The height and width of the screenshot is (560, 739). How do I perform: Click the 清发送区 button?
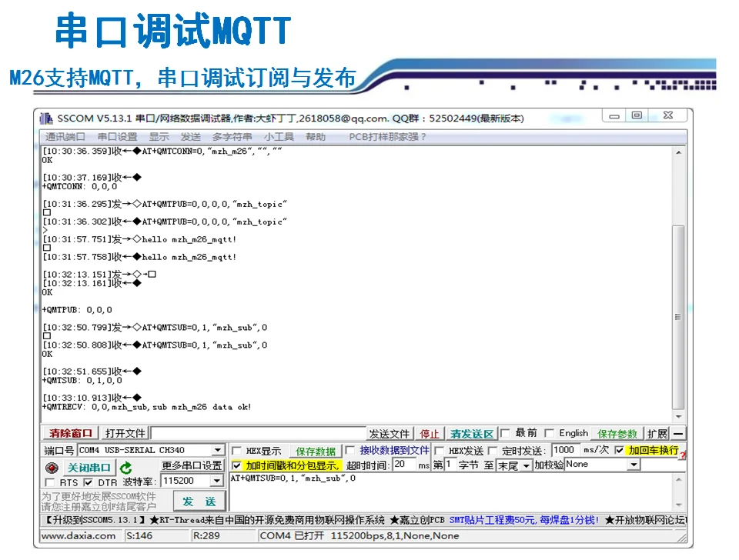tap(472, 434)
